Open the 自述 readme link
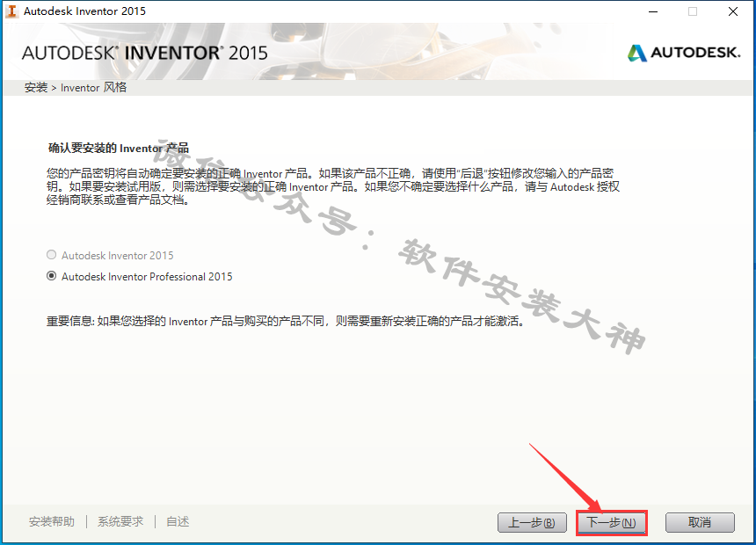 click(178, 521)
